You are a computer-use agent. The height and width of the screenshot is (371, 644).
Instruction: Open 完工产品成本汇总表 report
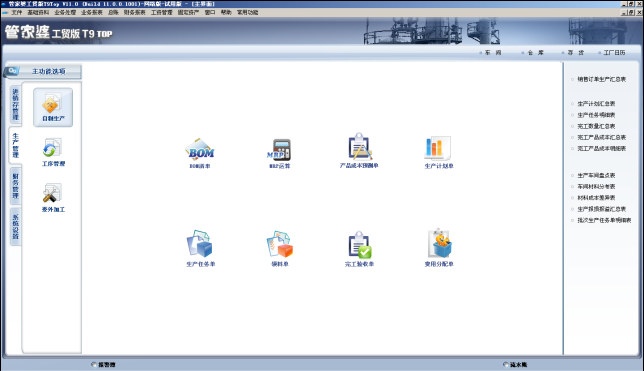tap(602, 137)
